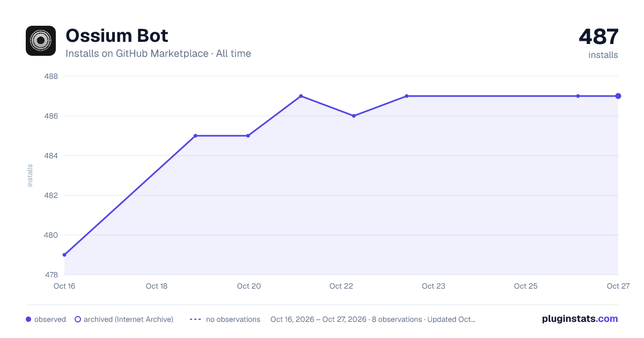
Task: Click the 'Oct 18' x-axis label
Action: pos(157,286)
